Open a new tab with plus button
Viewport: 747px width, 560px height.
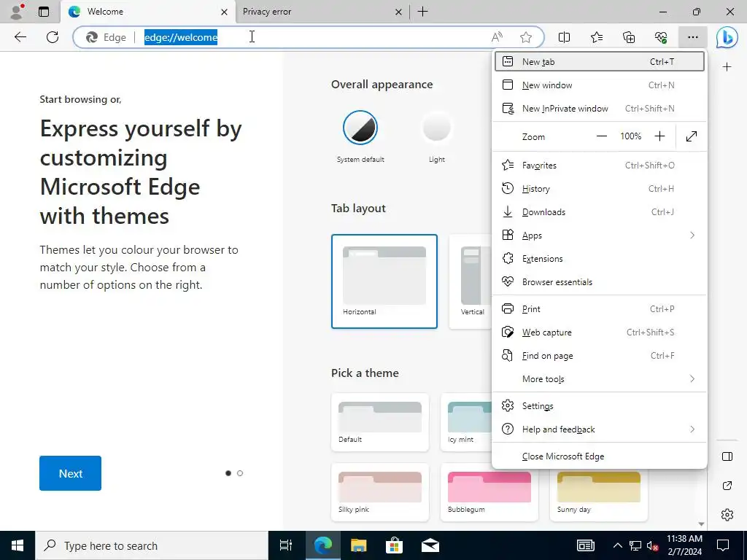pyautogui.click(x=422, y=12)
